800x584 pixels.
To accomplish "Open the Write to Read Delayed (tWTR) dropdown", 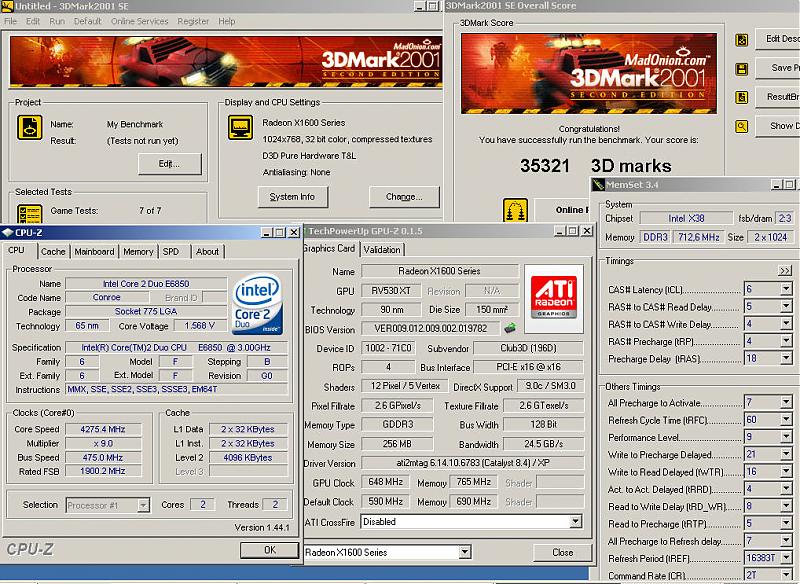I will (x=786, y=472).
